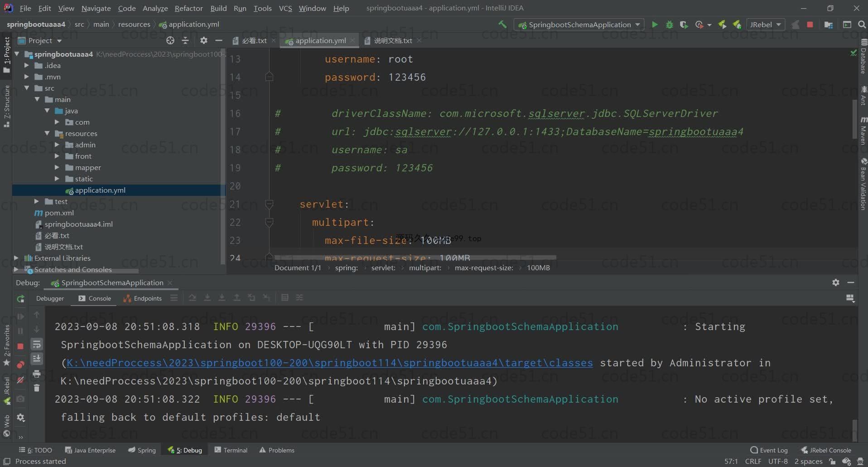
Task: Switch to the Debugger tab
Action: [x=50, y=298]
